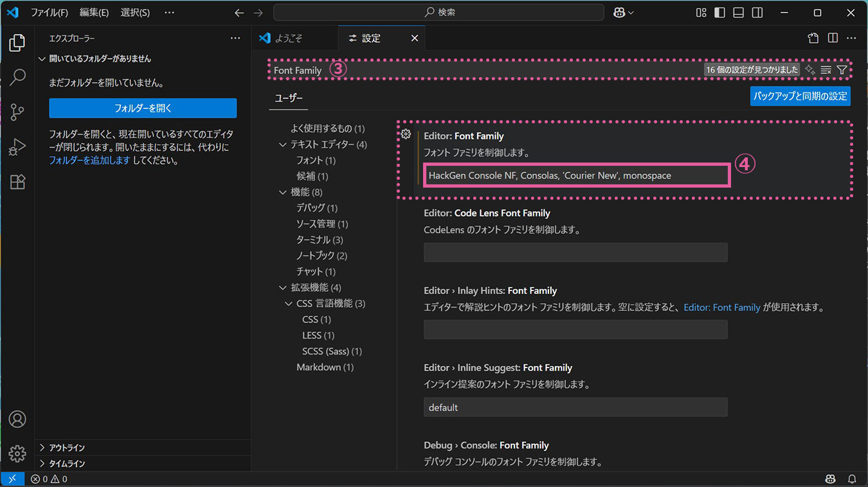Open the menu bar overflow ellipsis
Screen dimensions: 868x487
click(169, 13)
